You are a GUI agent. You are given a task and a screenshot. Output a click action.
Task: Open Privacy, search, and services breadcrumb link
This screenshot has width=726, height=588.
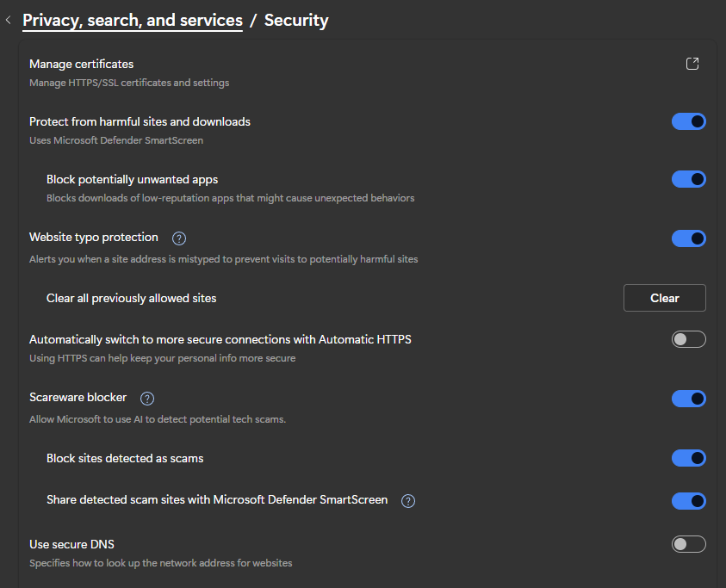pyautogui.click(x=132, y=20)
